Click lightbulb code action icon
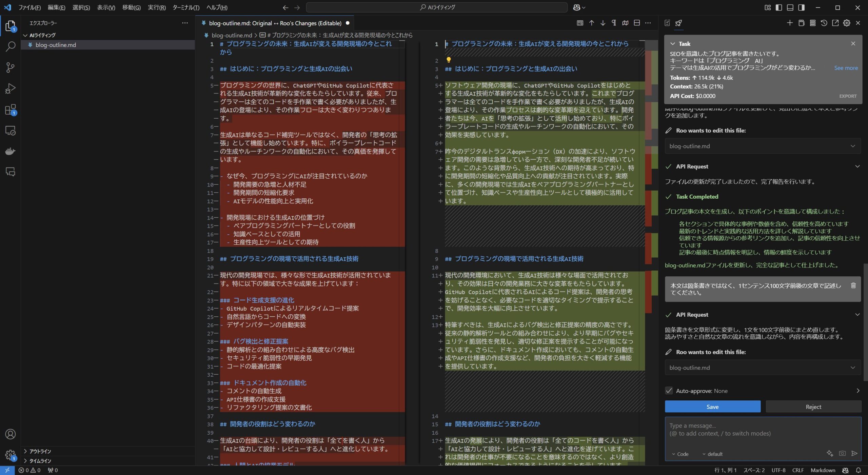This screenshot has height=475, width=868. 448,60
